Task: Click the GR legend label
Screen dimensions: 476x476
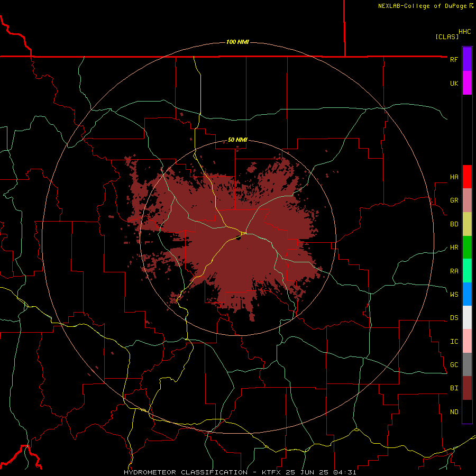Action: click(454, 200)
